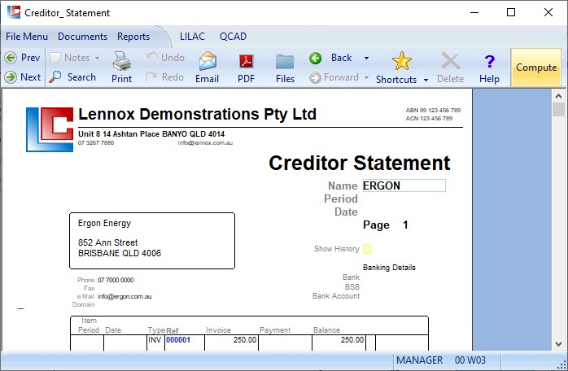
Task: Click the 852 Ann Street address line
Action: coord(108,242)
